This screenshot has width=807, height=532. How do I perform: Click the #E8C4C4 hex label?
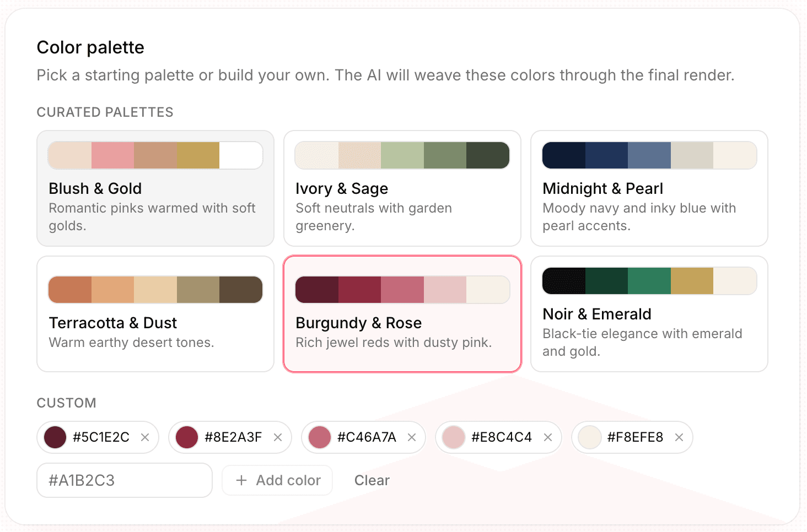(502, 437)
